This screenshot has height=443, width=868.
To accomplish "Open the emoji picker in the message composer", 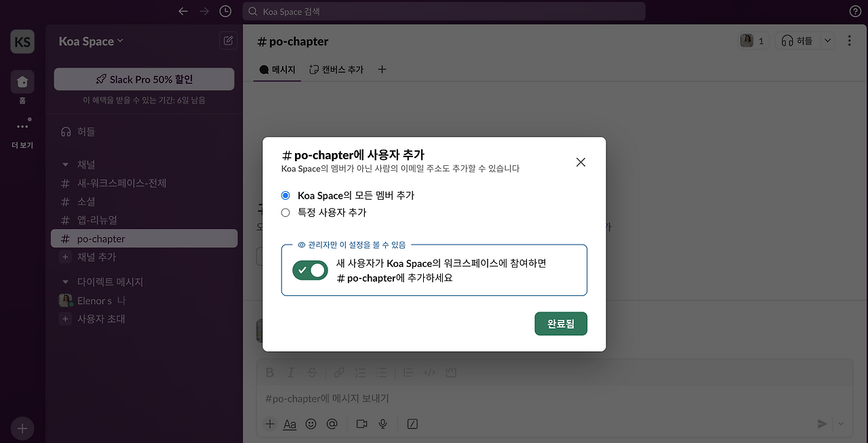I will coord(311,423).
